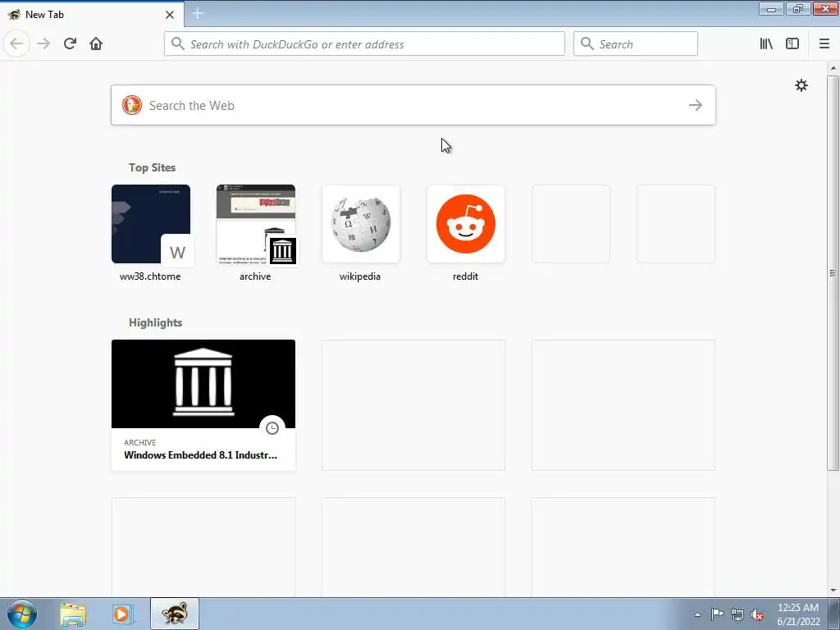Click the ARCHIVE label on highlight card
Viewport: 840px width, 630px height.
pos(139,442)
